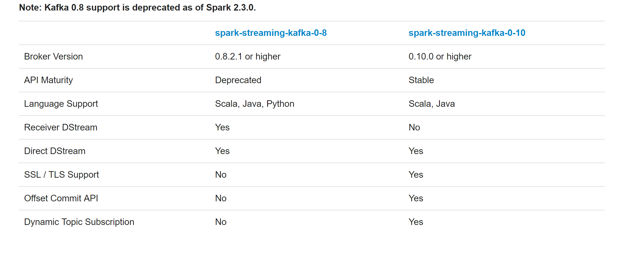Click the Deprecated maturity cell
This screenshot has width=644, height=256.
tap(238, 80)
